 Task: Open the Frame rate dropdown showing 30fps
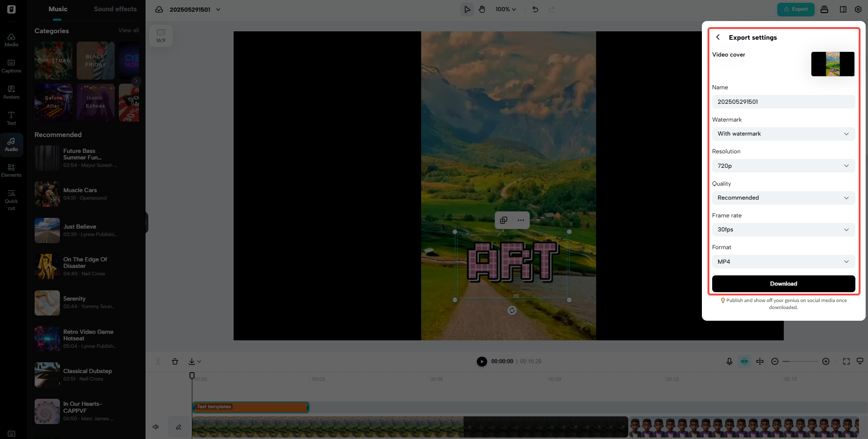click(x=783, y=230)
